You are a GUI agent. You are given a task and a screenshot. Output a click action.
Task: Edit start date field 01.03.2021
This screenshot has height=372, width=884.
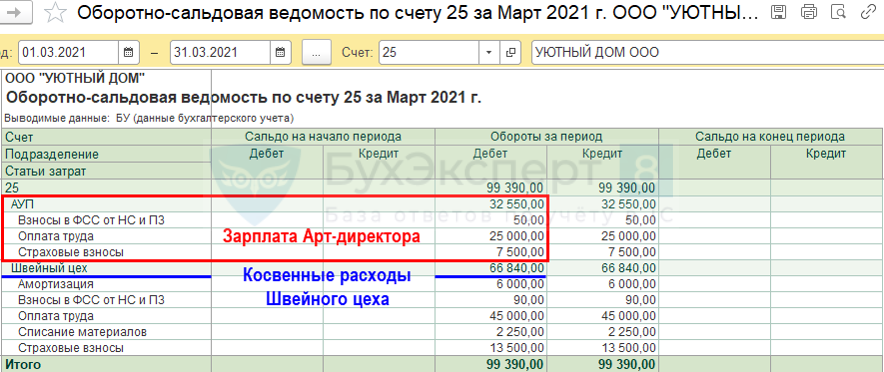[69, 53]
